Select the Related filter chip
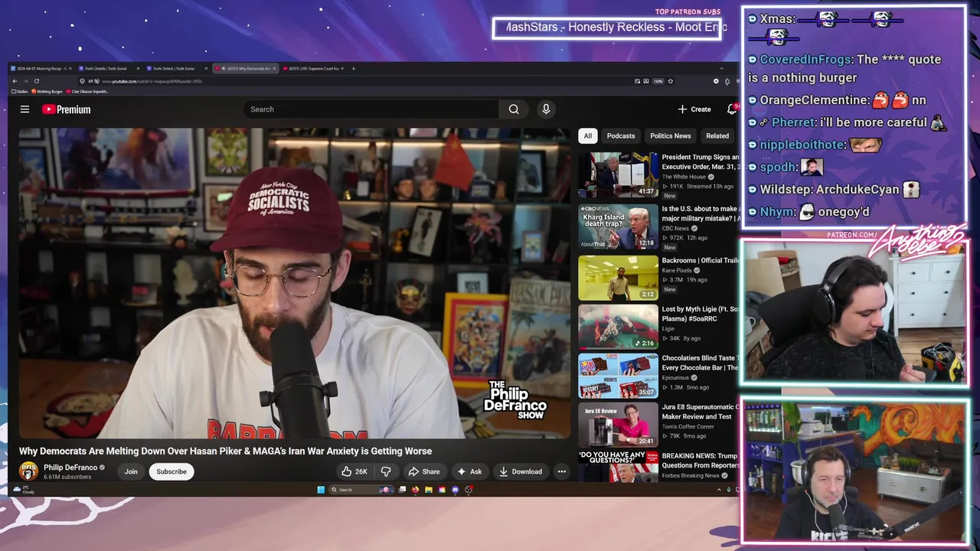Viewport: 980px width, 551px height. (717, 136)
